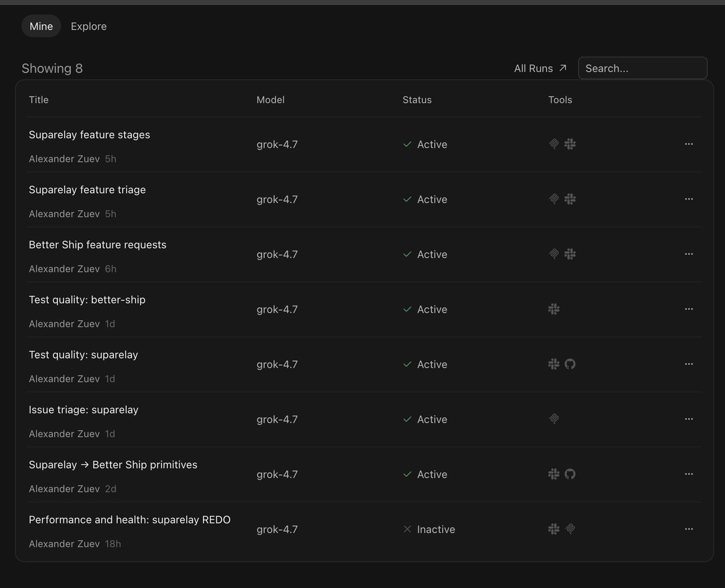The image size is (725, 588).
Task: Focus the Search input field
Action: (643, 68)
